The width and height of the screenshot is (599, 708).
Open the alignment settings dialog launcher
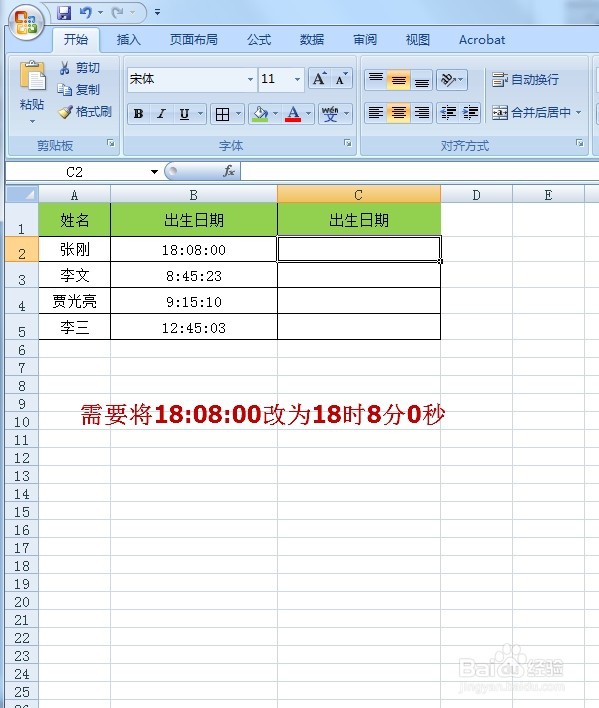pos(580,143)
